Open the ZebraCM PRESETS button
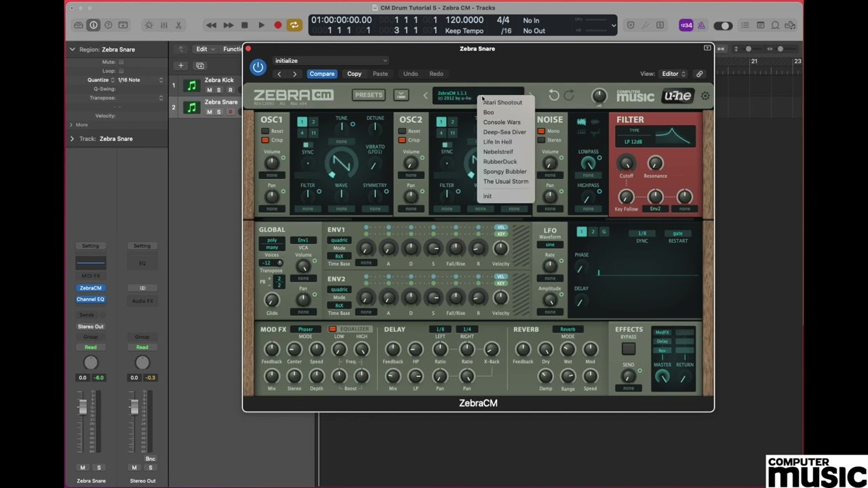 pos(369,95)
